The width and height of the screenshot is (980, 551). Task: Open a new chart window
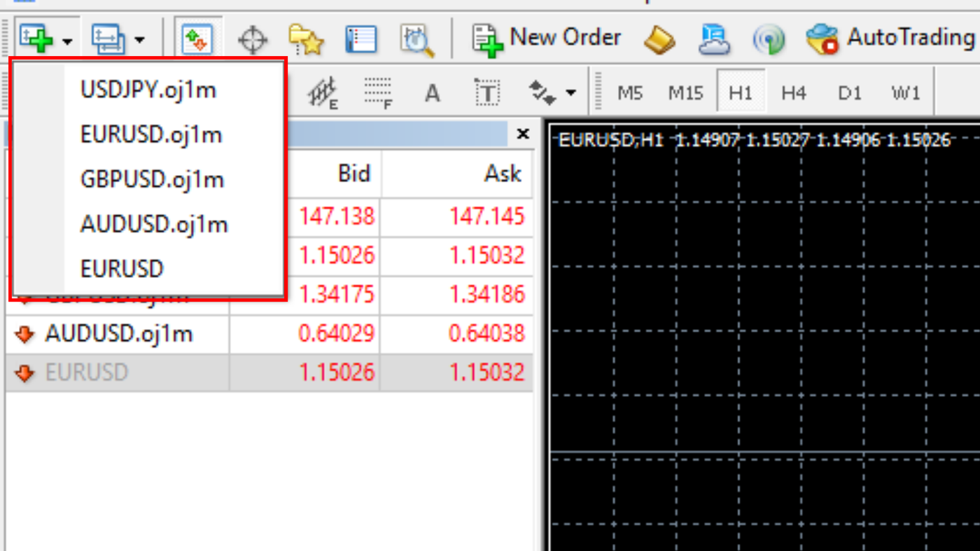34,39
